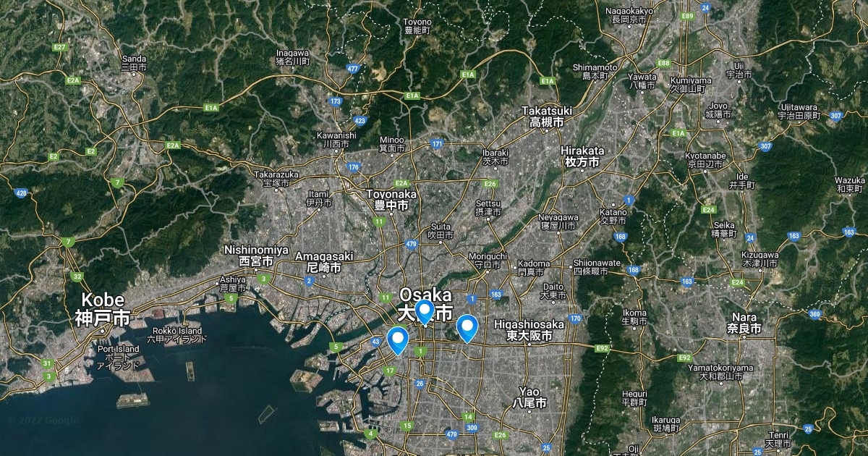Click the route 176 shield
This screenshot has width=868, height=456.
353,167
